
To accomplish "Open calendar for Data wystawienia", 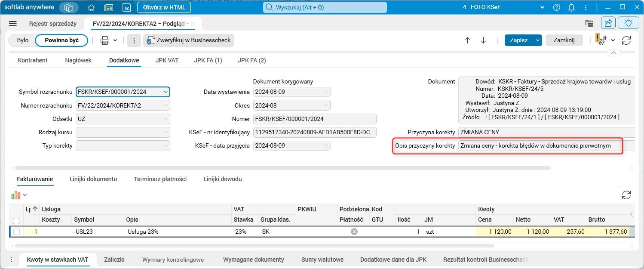I will click(x=326, y=92).
